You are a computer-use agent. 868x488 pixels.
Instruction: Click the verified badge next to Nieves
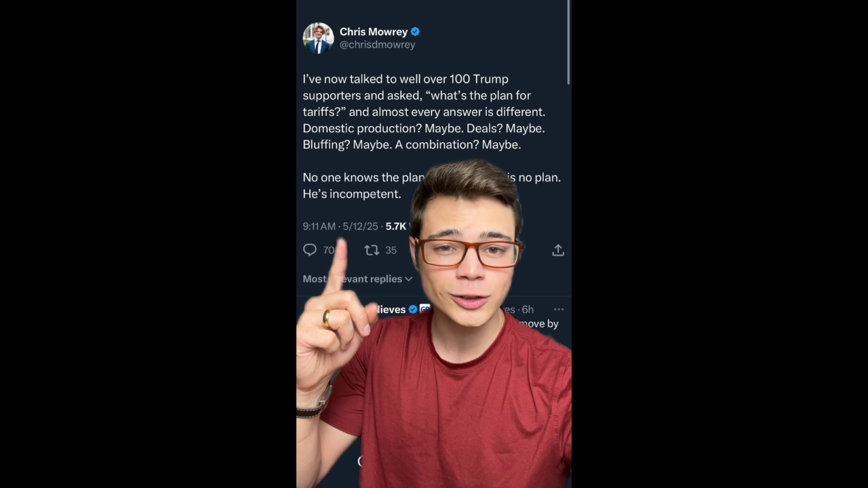pyautogui.click(x=412, y=309)
